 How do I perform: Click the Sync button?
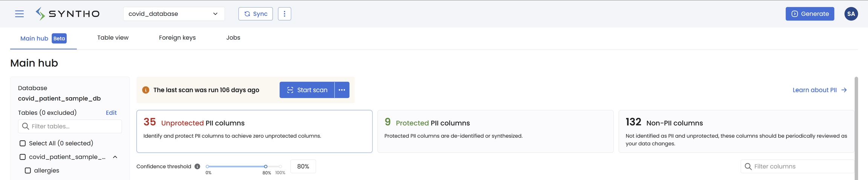[x=255, y=14]
